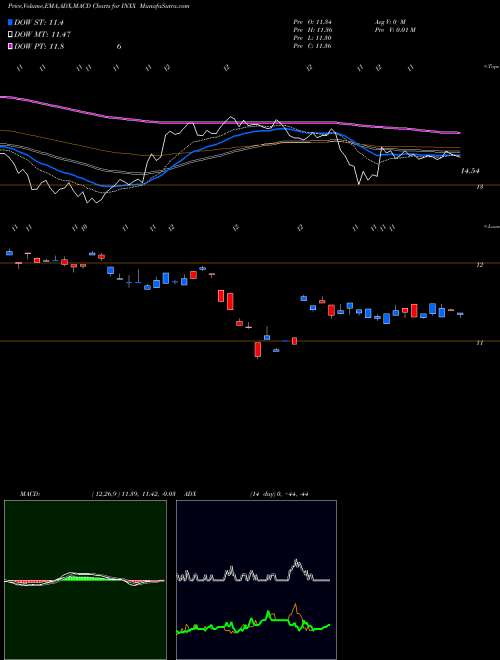Open the MACD indicator chart panel
Viewport: 500px width, 660px height.
pyautogui.click(x=85, y=580)
